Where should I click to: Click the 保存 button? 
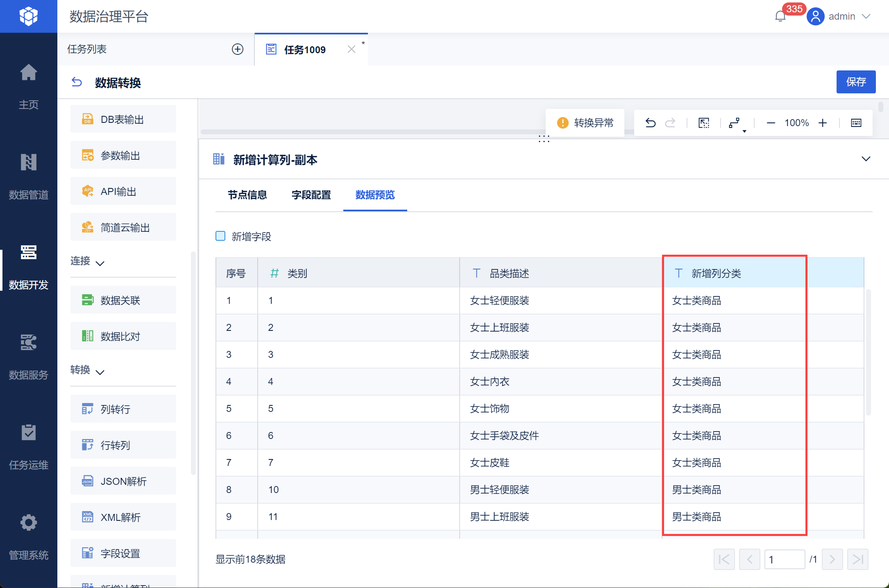tap(855, 82)
